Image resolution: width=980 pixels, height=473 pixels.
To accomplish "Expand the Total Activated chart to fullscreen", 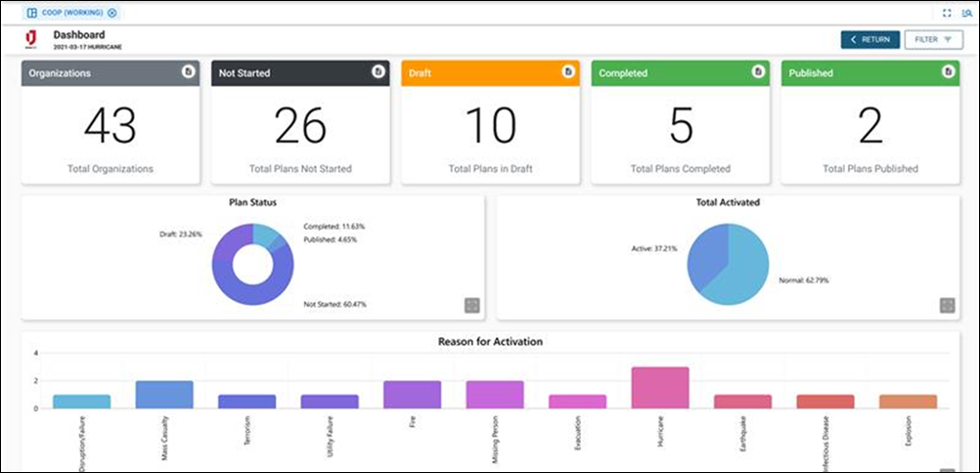I will click(947, 306).
